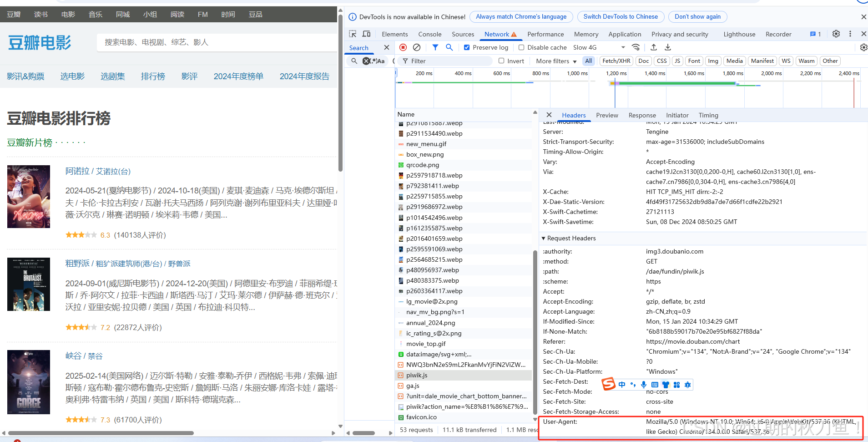Click the page horizontal scrollbar thumb
This screenshot has width=868, height=442.
point(101,433)
